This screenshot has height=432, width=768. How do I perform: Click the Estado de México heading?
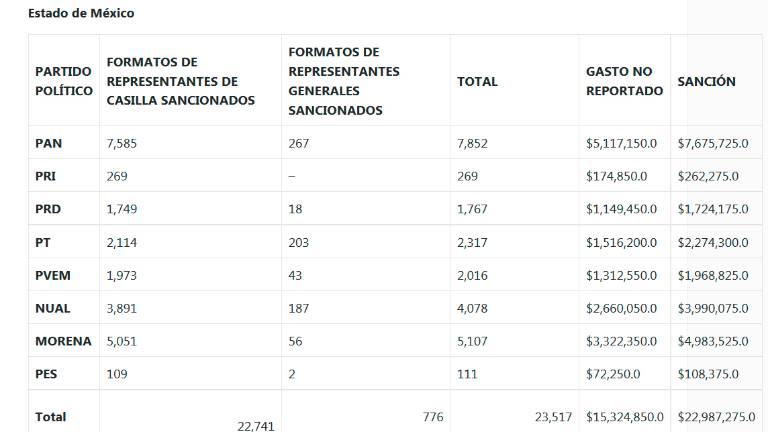(x=81, y=14)
